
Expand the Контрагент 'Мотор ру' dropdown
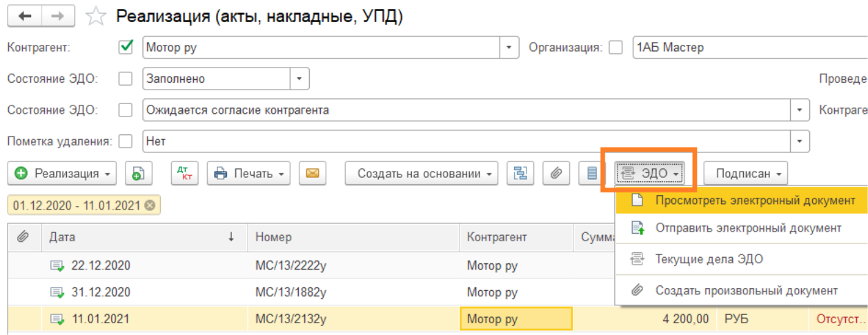(x=509, y=48)
